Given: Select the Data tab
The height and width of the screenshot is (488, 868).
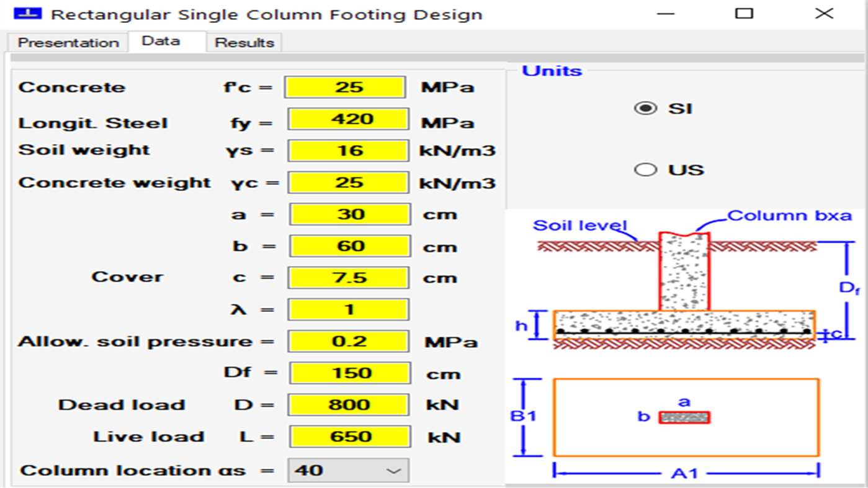Looking at the screenshot, I should pos(163,40).
